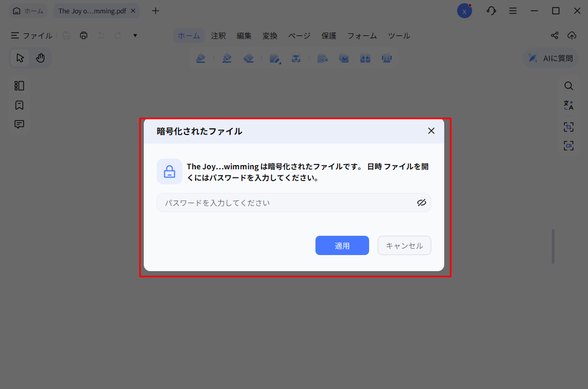Launch the PDF to Word conversion icon
The height and width of the screenshot is (389, 588).
tap(344, 58)
